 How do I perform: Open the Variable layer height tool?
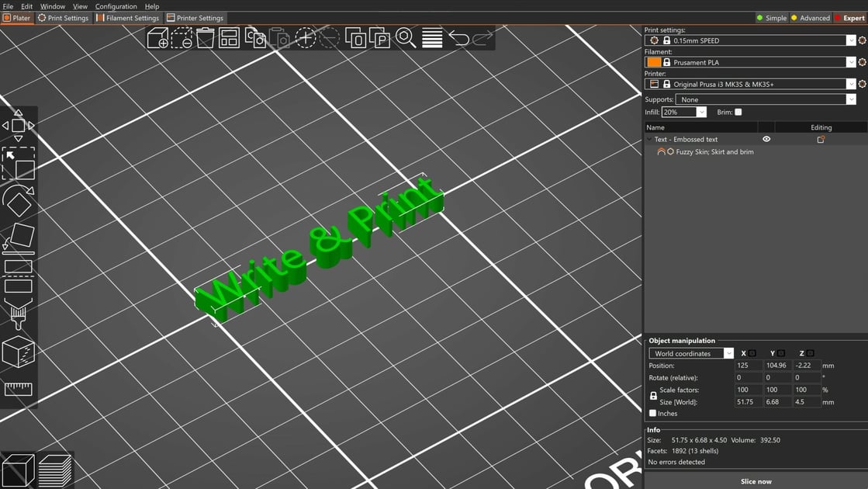pos(432,37)
